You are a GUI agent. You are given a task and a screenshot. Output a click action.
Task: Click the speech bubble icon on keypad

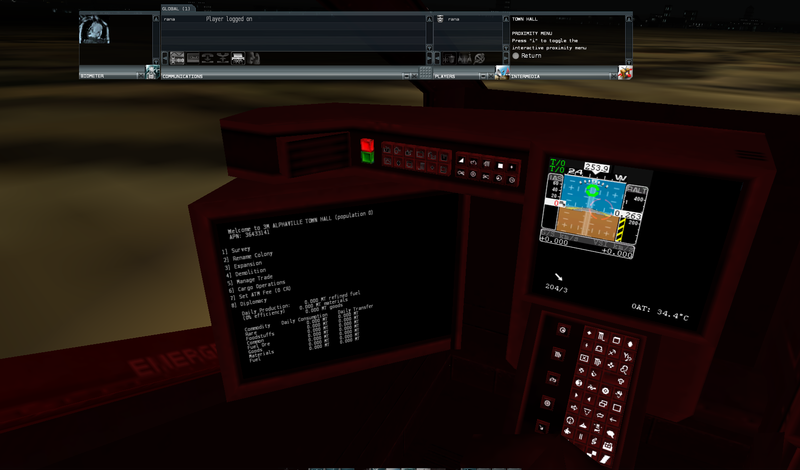(611, 433)
